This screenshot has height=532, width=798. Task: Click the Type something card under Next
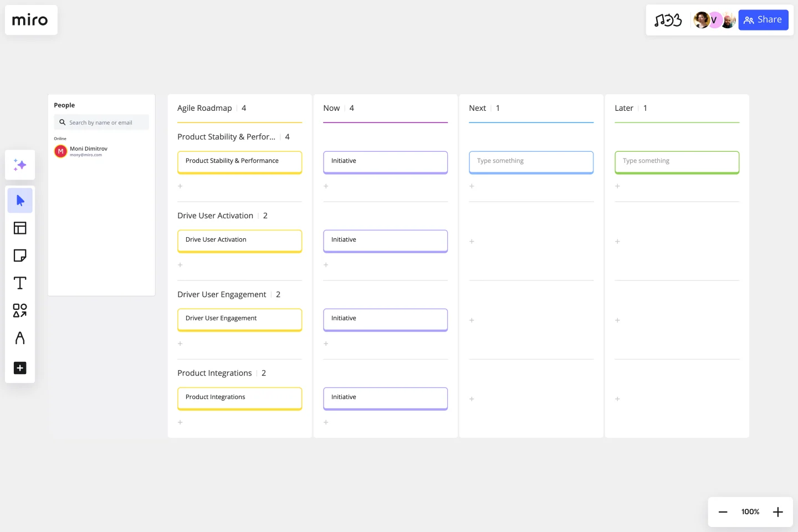(531, 162)
